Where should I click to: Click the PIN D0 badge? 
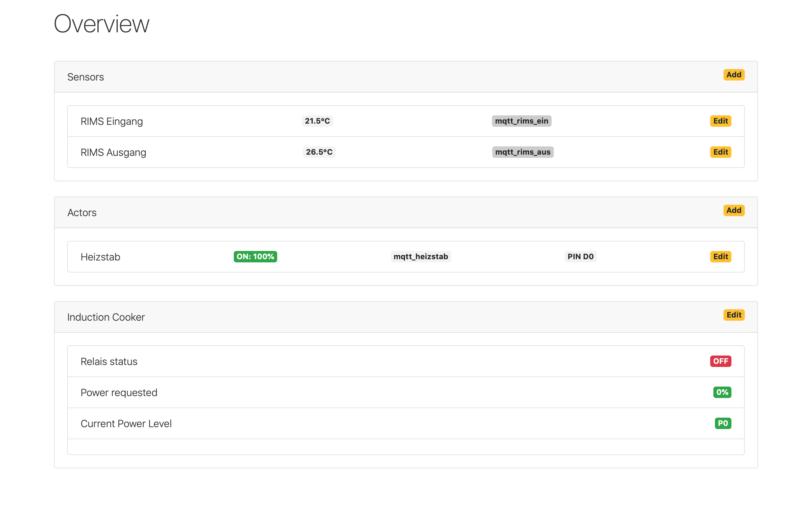point(580,257)
